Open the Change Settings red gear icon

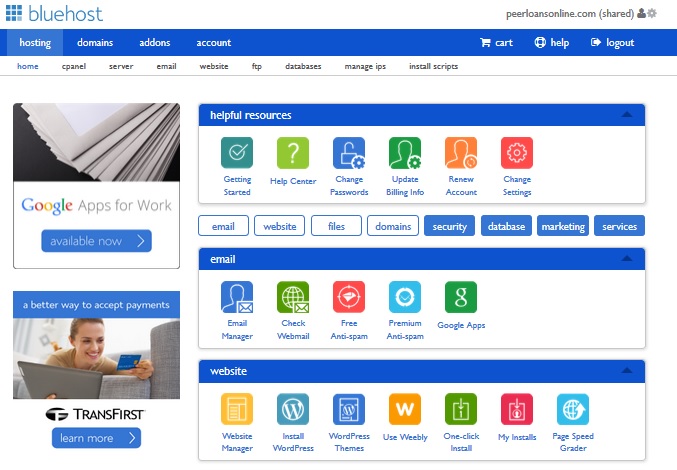pos(517,152)
